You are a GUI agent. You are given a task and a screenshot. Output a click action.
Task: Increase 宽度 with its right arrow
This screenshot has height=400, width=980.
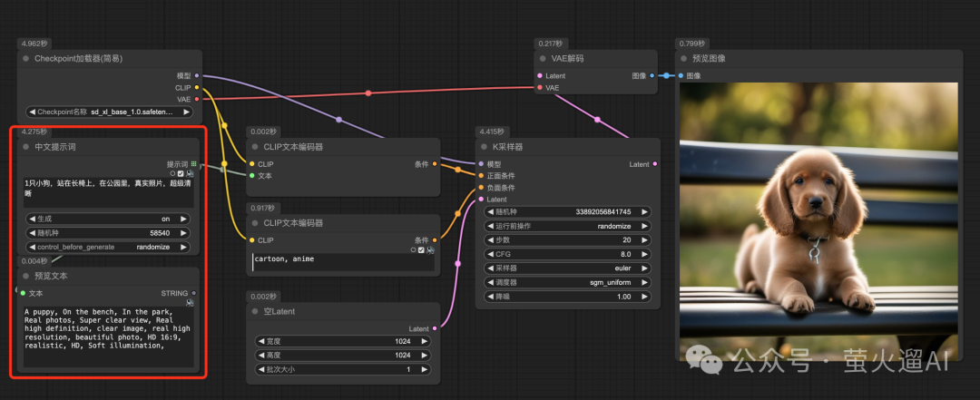pyautogui.click(x=424, y=341)
